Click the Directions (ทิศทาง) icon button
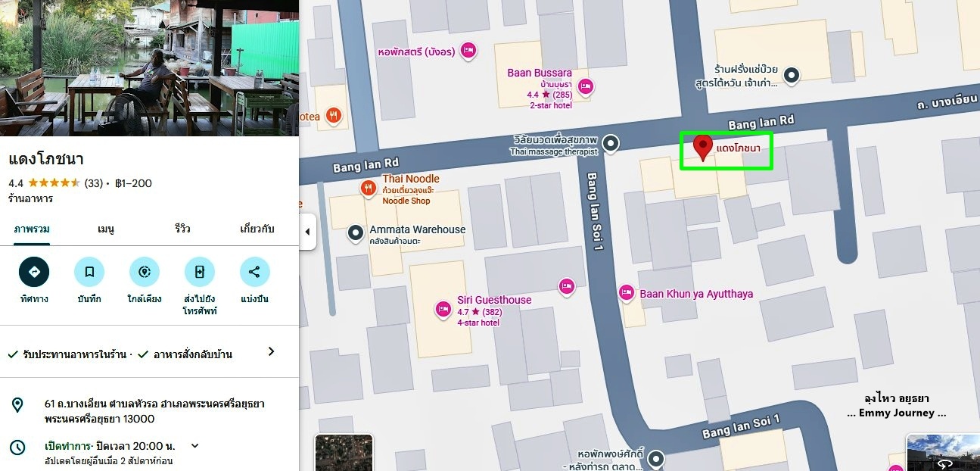980x471 pixels. (34, 272)
